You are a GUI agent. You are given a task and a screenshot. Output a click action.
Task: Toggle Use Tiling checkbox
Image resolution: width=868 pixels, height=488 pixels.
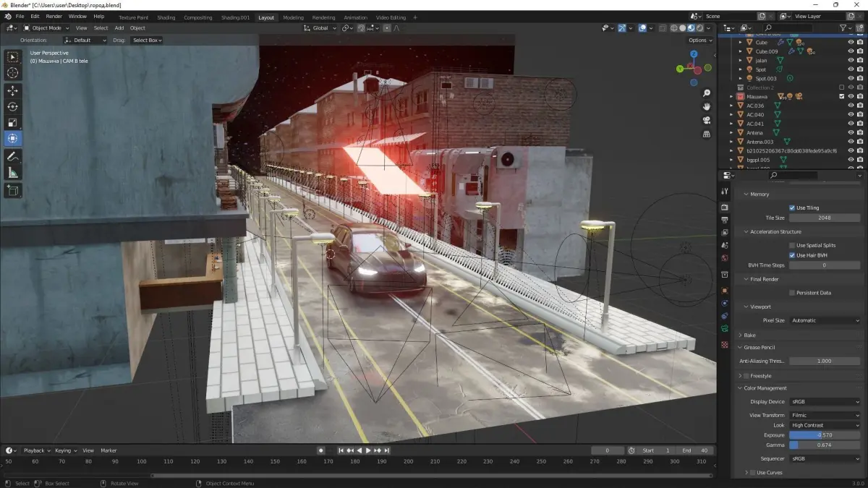tap(792, 207)
